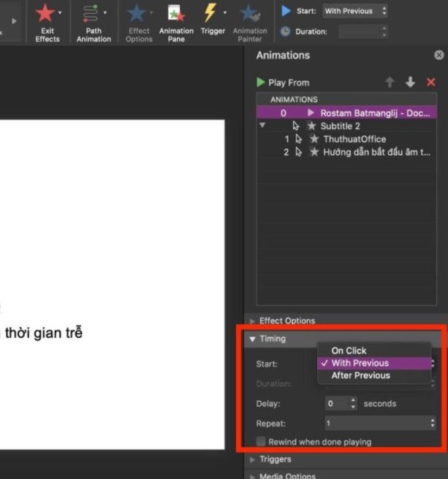Open the Repeat value dropdown

point(380,424)
